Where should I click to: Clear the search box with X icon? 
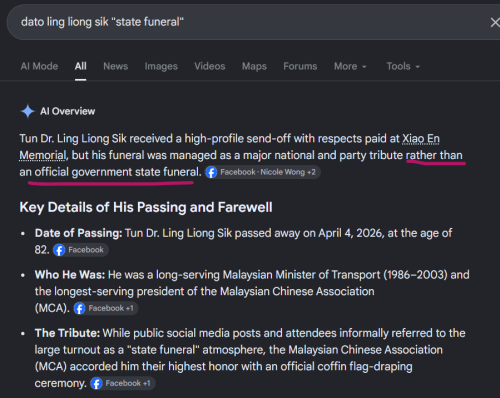point(495,22)
